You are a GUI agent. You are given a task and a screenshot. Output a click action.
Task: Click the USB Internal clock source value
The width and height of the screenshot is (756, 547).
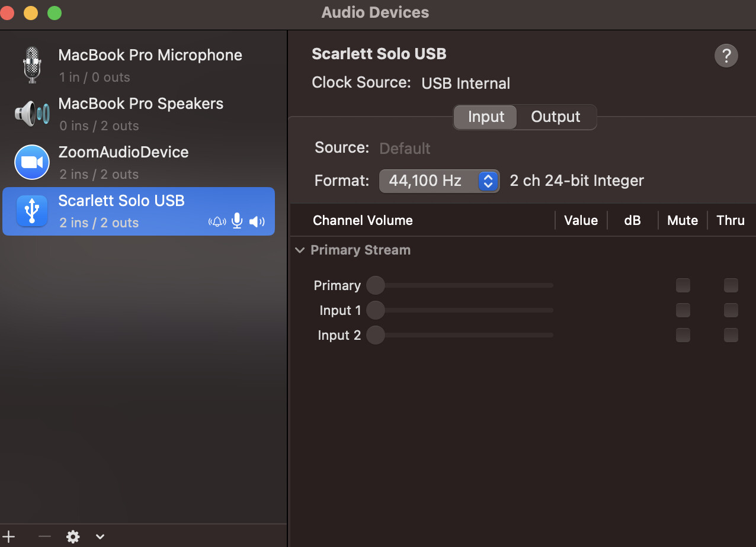tap(466, 83)
